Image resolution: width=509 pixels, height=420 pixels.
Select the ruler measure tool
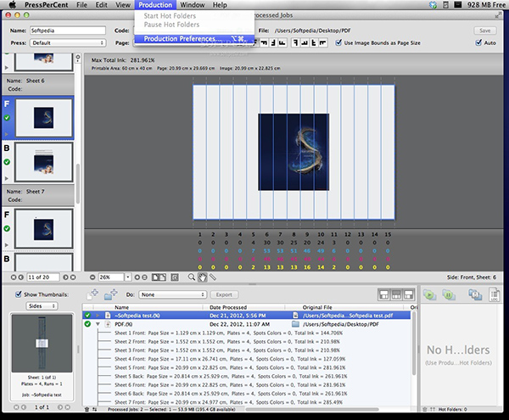click(211, 277)
